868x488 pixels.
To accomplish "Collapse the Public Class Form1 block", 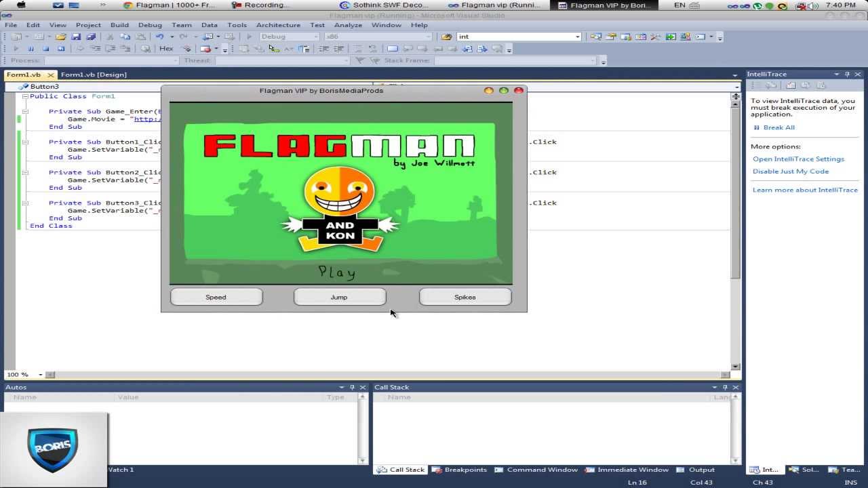I will [x=24, y=96].
